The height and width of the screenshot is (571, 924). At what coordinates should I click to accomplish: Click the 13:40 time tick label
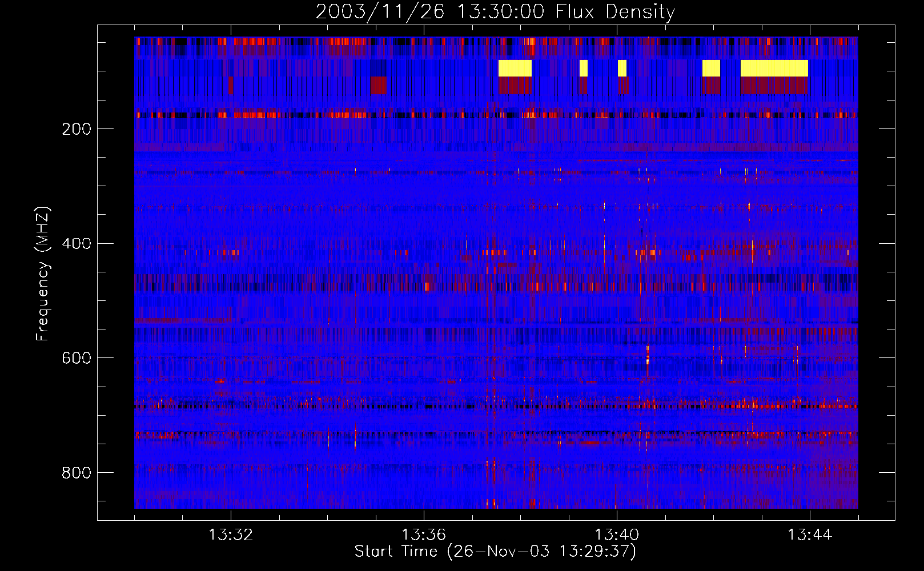point(617,535)
